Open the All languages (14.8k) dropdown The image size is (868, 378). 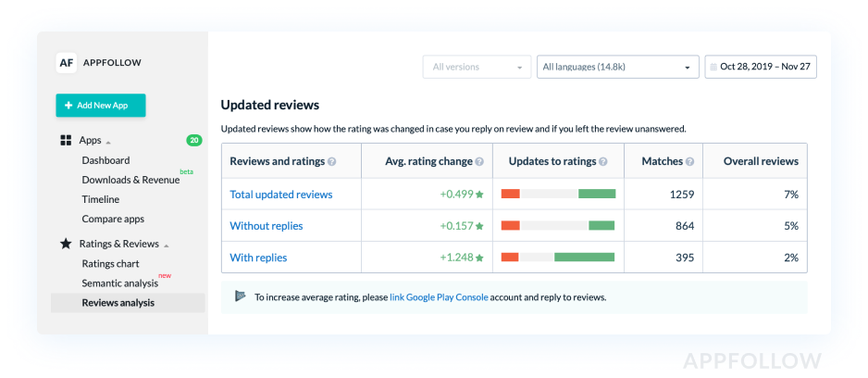pos(617,68)
